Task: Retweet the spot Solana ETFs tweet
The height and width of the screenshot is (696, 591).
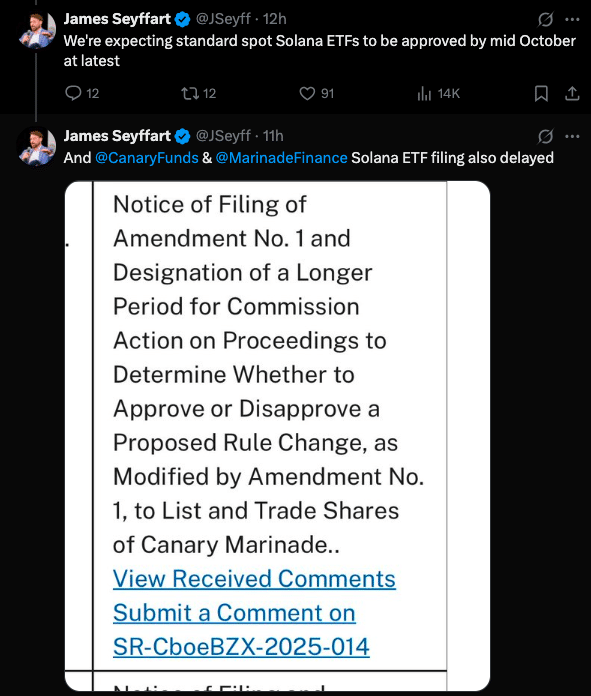Action: pyautogui.click(x=198, y=93)
